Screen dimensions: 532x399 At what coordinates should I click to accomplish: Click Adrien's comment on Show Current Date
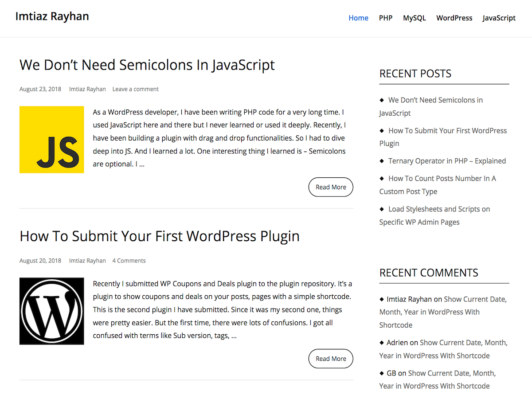[x=463, y=343]
